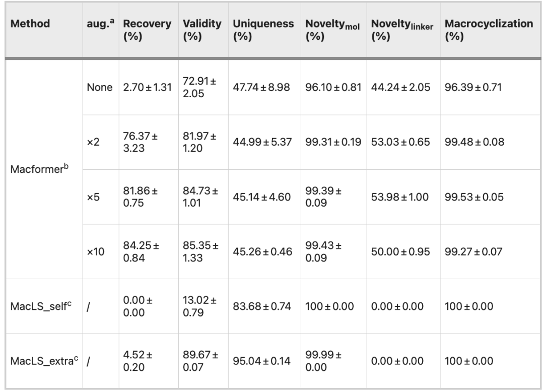This screenshot has width=544, height=392.
Task: Select the 2.70 ± 1.31 recovery value
Action: tap(147, 88)
